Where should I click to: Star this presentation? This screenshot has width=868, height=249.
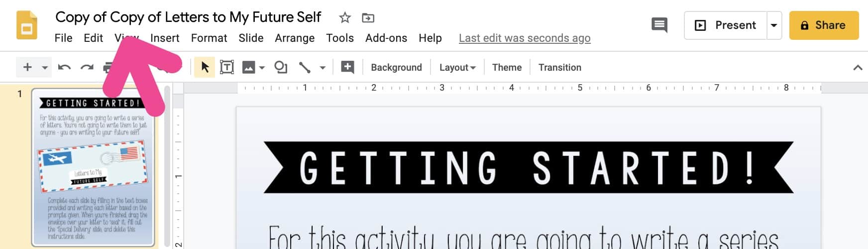(x=344, y=18)
